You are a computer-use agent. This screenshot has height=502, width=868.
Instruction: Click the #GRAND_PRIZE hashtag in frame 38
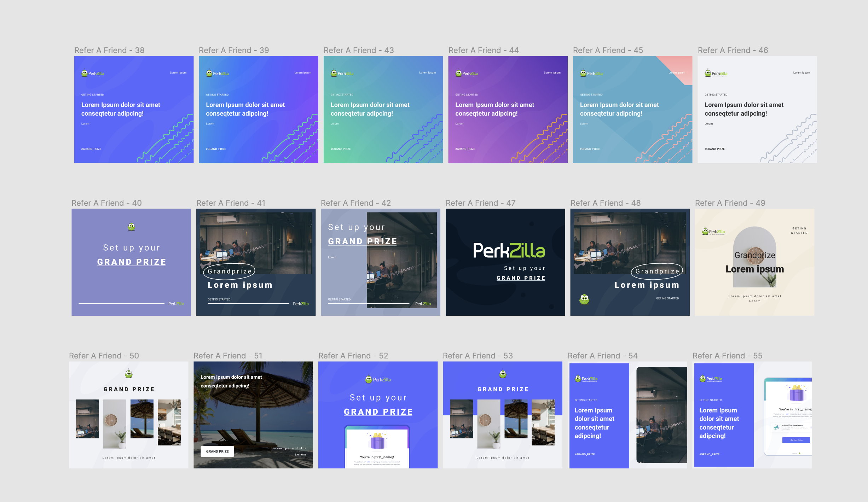[x=91, y=149]
